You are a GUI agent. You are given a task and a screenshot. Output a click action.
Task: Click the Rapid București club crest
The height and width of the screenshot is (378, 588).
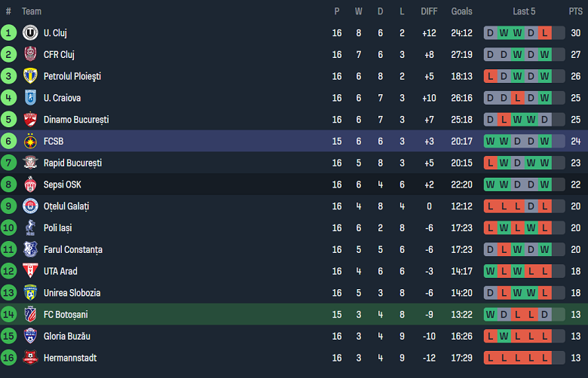(30, 163)
